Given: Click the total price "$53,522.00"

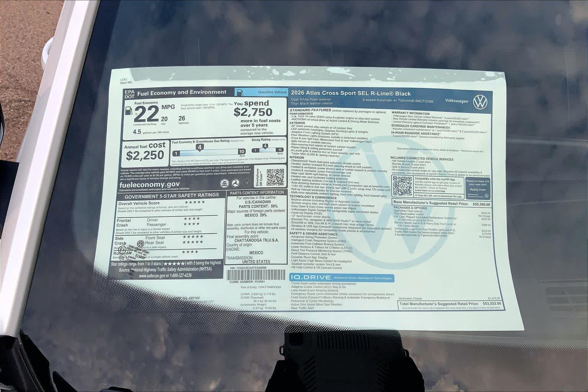Looking at the screenshot, I should (x=492, y=304).
